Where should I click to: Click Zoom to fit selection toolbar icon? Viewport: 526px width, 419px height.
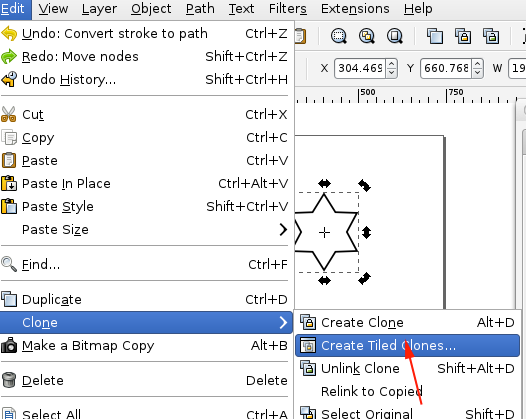pyautogui.click(x=339, y=36)
